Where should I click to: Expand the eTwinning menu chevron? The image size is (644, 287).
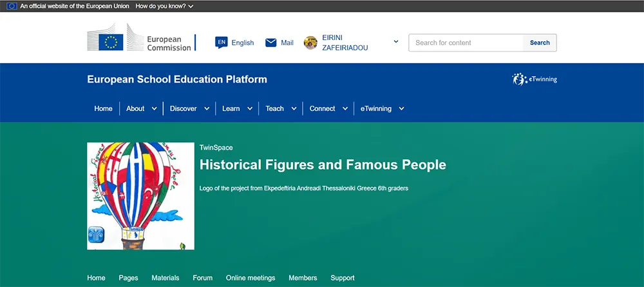click(x=402, y=109)
